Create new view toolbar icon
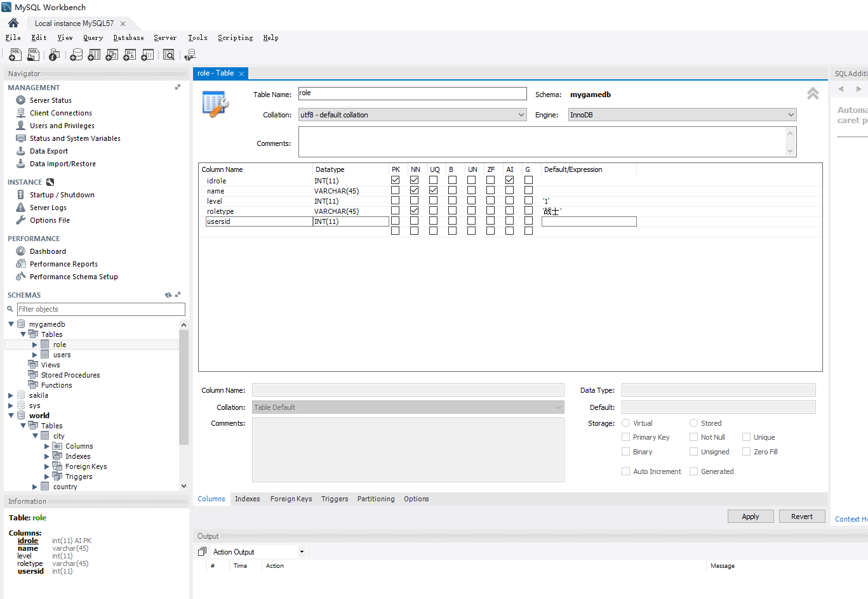The width and height of the screenshot is (868, 599). click(112, 55)
